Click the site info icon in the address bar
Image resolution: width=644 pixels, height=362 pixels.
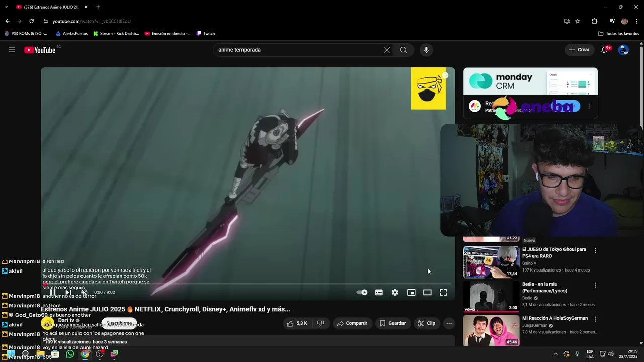[46, 21]
